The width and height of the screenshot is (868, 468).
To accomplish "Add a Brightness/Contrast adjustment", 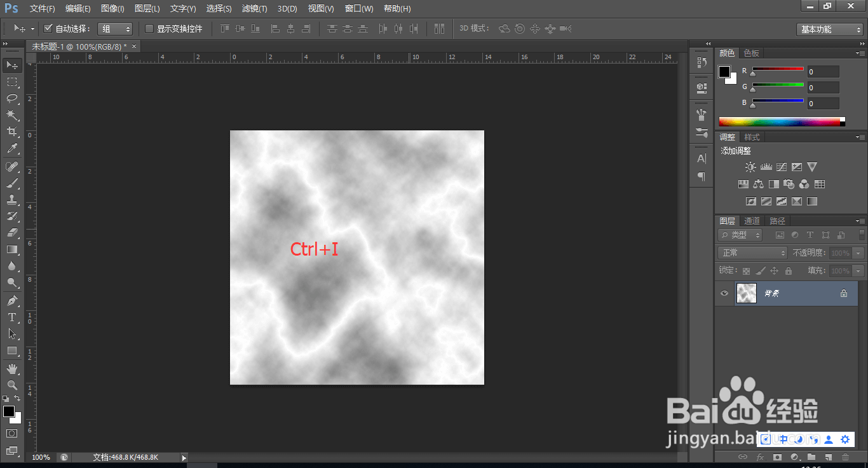I will pyautogui.click(x=750, y=167).
